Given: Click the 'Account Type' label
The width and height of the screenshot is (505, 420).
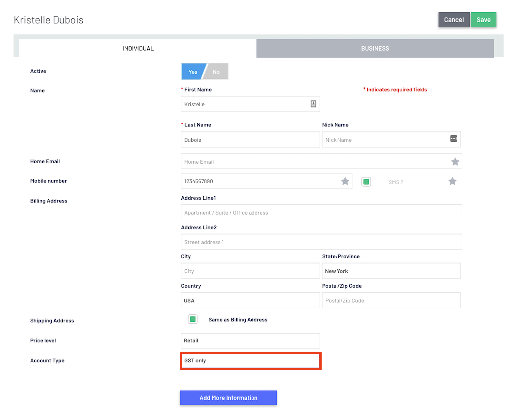Looking at the screenshot, I should click(47, 361).
